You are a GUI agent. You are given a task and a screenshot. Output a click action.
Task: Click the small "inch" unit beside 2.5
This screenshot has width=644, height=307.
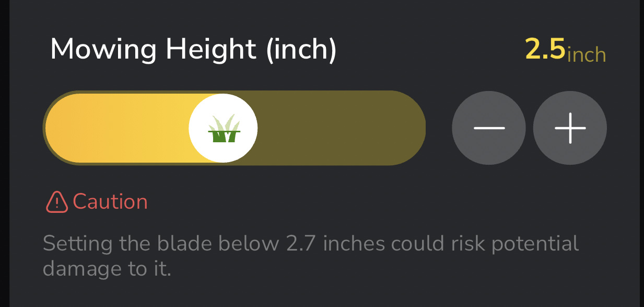(587, 54)
